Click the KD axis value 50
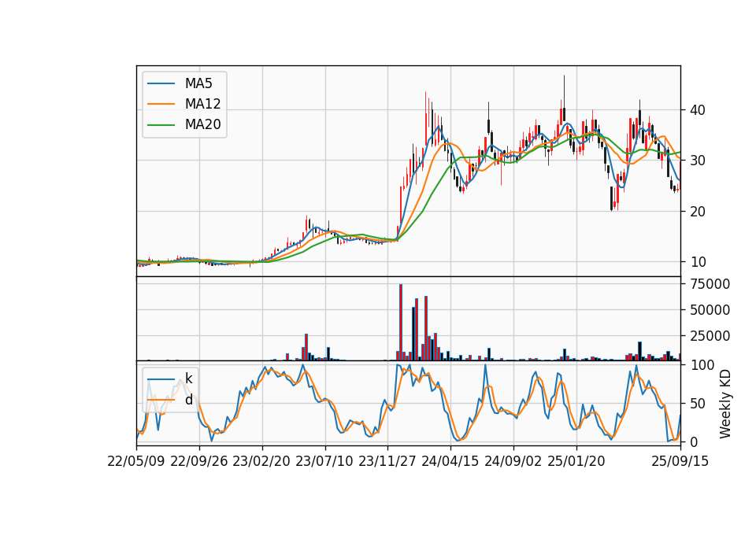The image size is (756, 543). [698, 403]
